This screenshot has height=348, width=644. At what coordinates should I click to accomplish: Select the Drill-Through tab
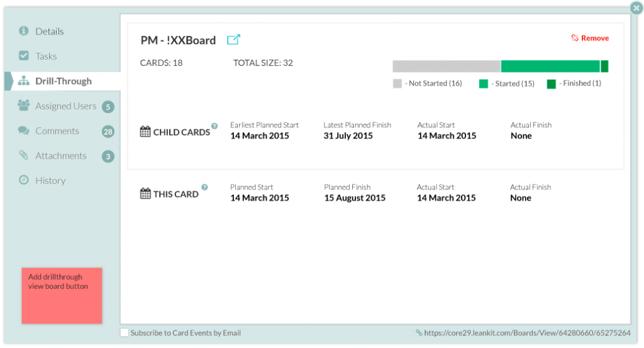tap(62, 81)
